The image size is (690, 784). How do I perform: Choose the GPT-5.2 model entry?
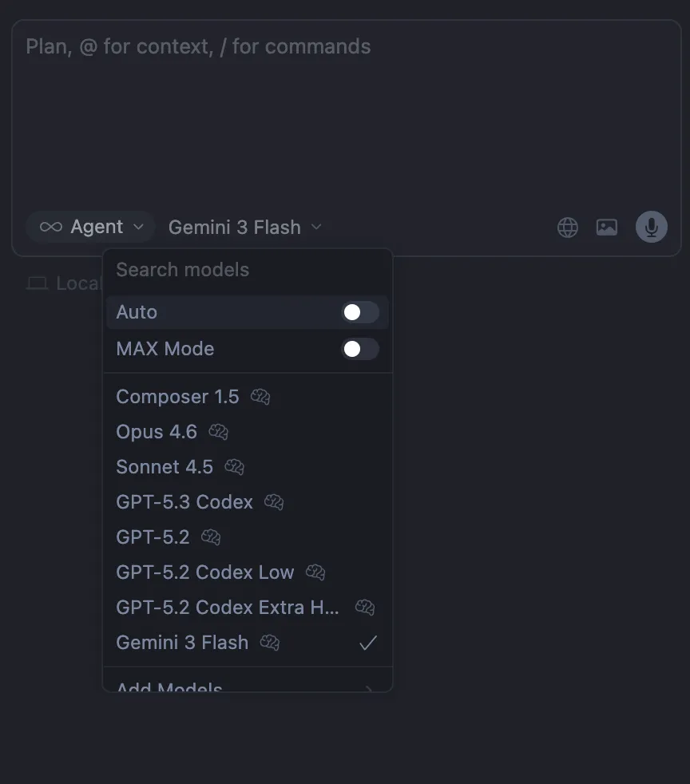(153, 537)
